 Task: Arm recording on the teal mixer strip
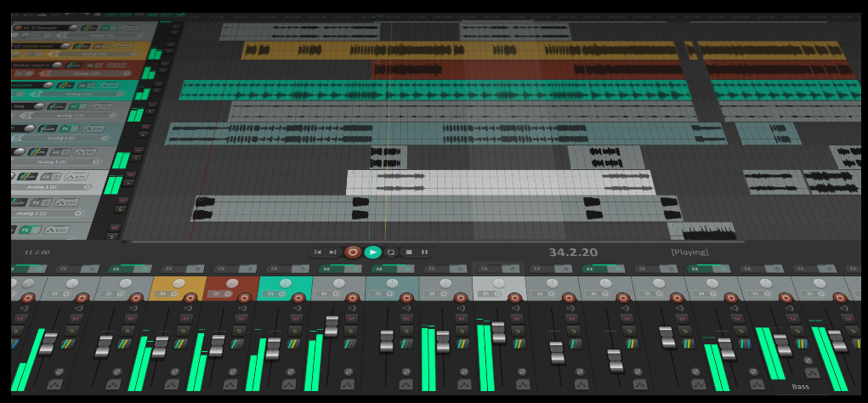tap(298, 298)
